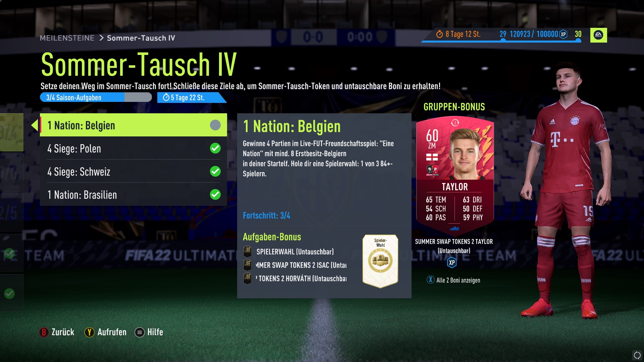The width and height of the screenshot is (644, 362).
Task: Click the EA Sports logo icon
Action: click(x=598, y=35)
